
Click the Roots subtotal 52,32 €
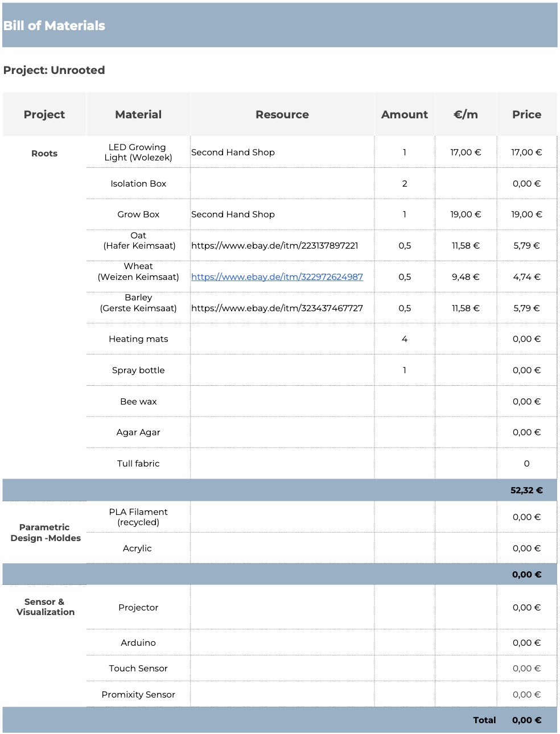pyautogui.click(x=526, y=490)
